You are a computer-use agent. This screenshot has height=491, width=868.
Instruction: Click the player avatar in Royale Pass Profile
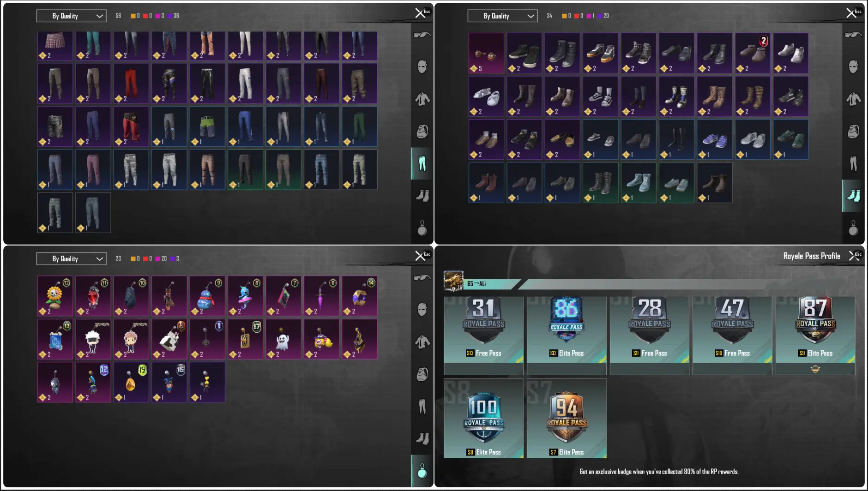pos(453,281)
